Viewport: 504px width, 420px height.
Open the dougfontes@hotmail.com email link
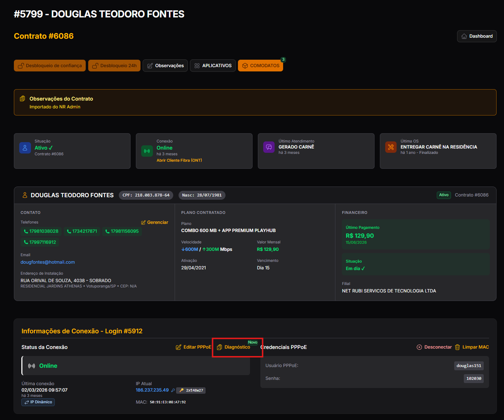[48, 262]
